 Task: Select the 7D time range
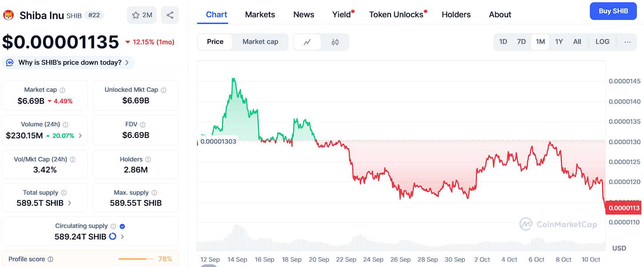(522, 42)
